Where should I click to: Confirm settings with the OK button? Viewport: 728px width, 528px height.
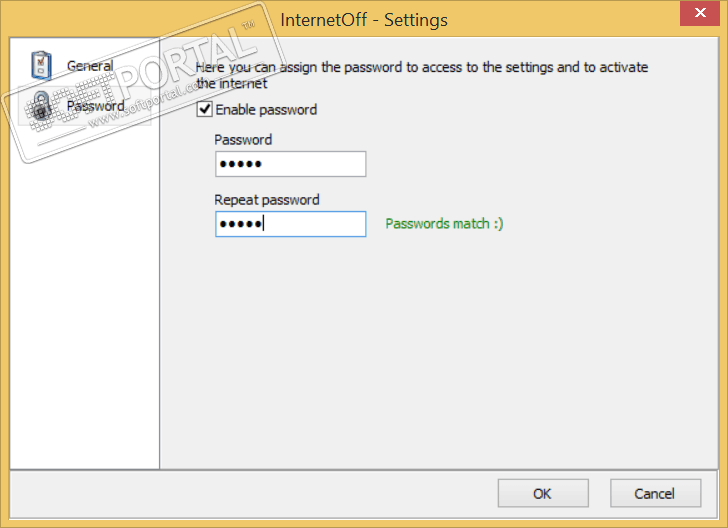tap(542, 493)
